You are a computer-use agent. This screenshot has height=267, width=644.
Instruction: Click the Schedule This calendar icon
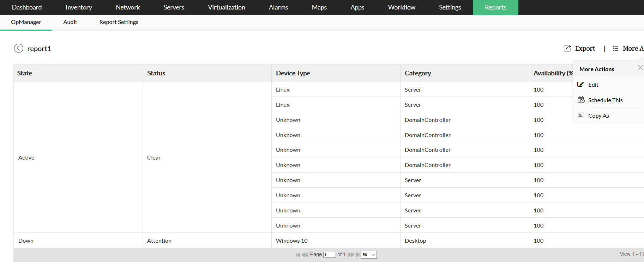tap(581, 100)
